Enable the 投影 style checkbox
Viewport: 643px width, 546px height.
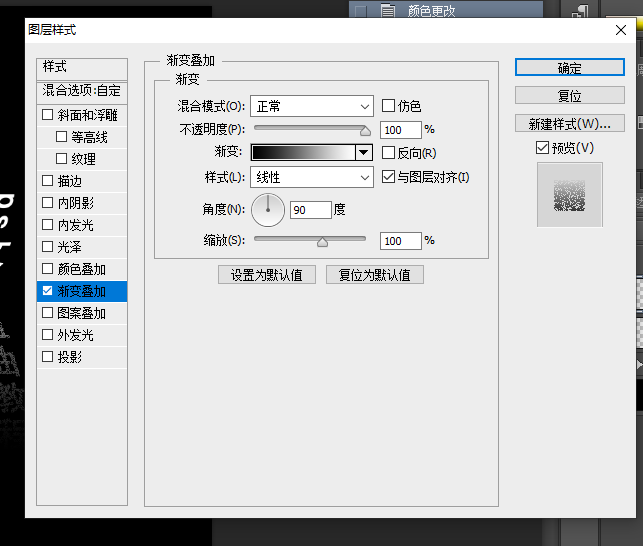(x=48, y=356)
